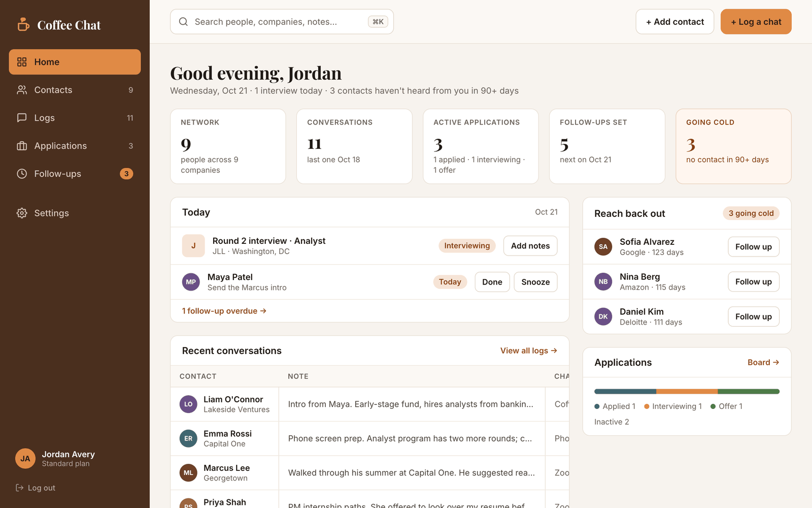The width and height of the screenshot is (812, 508).
Task: Click the Log a chat button
Action: (x=756, y=22)
